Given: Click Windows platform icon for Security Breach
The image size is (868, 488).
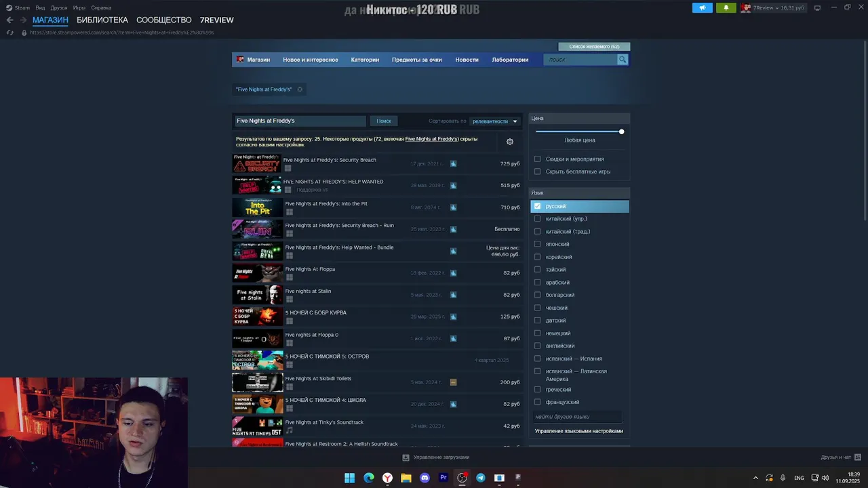Looking at the screenshot, I should click(288, 168).
